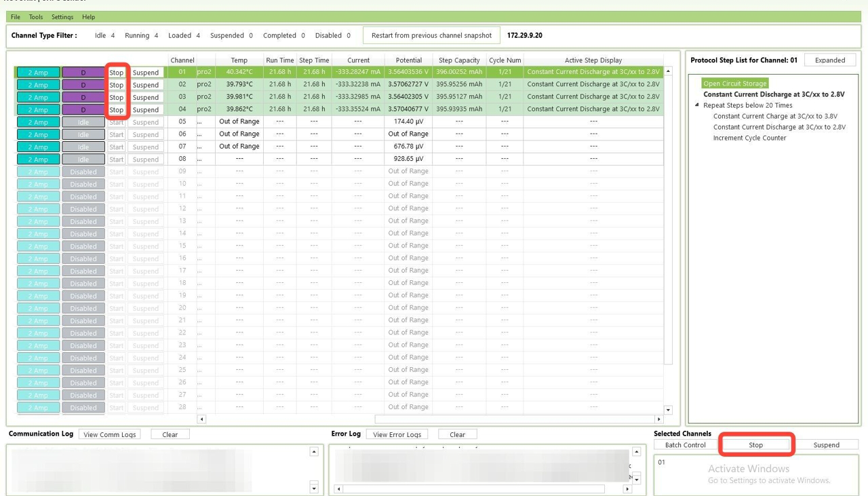
Task: Click the channel table scroll-up arrow
Action: coord(668,71)
